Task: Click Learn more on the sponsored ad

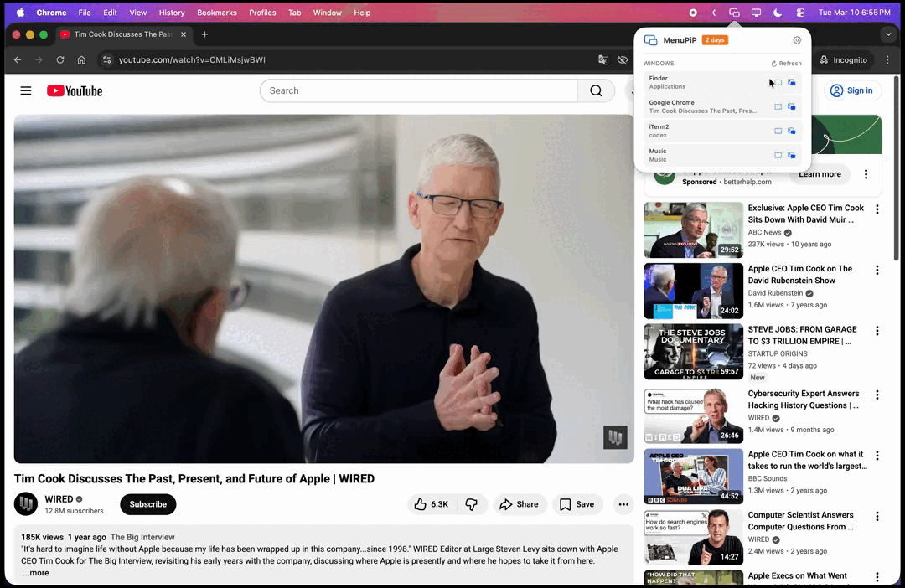Action: click(x=820, y=174)
